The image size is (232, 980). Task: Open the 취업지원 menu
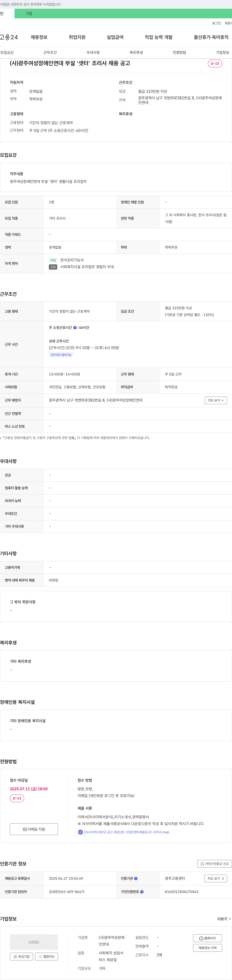[x=77, y=37]
